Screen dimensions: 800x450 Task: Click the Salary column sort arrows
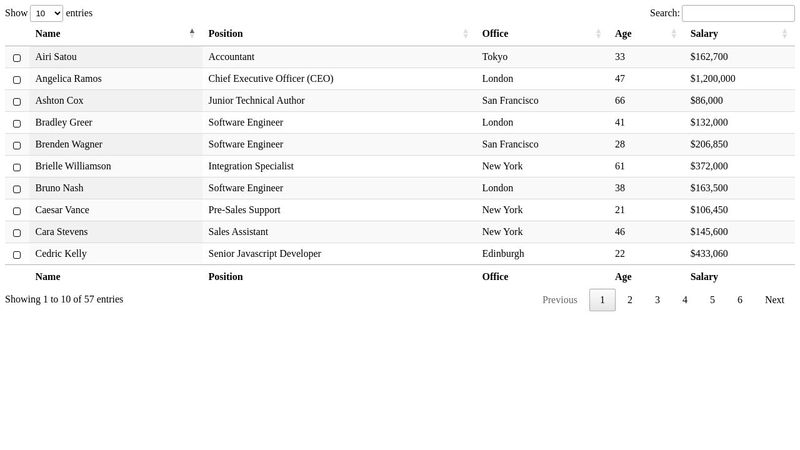[x=784, y=33]
